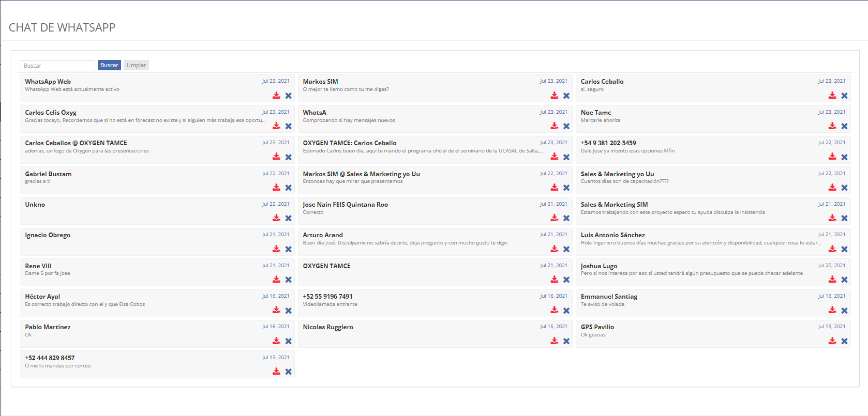868x416 pixels.
Task: Download the WhatsApp Web chat
Action: (x=276, y=96)
